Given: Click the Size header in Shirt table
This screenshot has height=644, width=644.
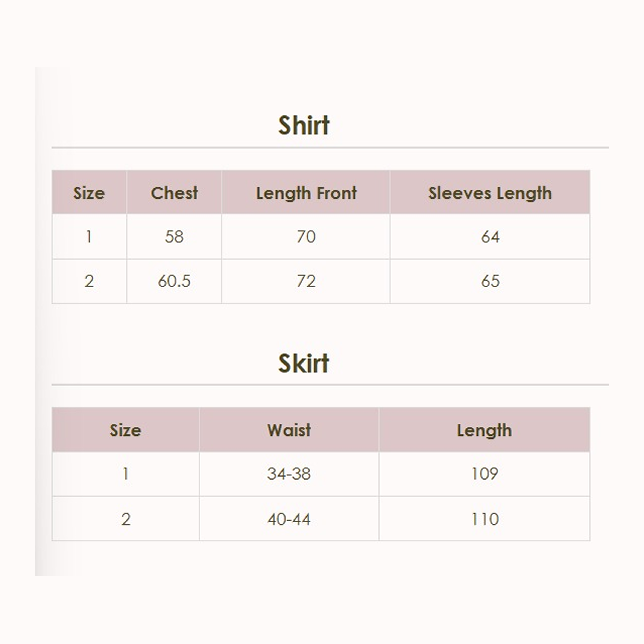Looking at the screenshot, I should click(89, 193).
